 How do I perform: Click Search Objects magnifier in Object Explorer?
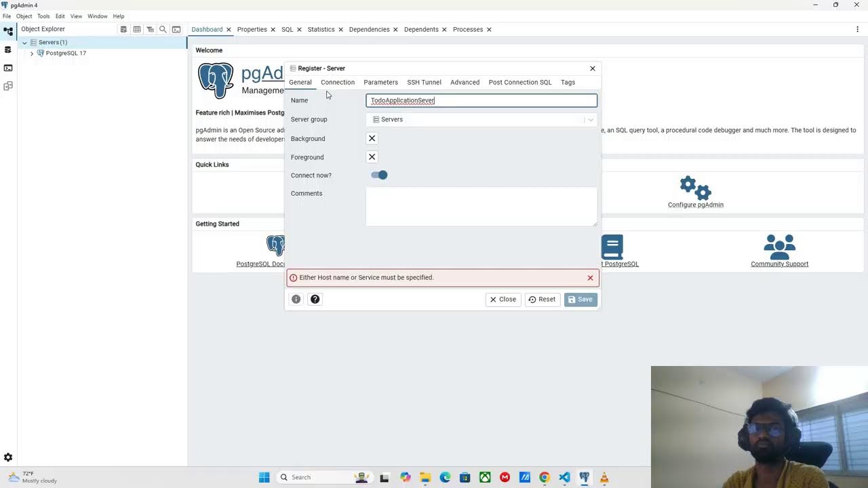coord(163,29)
